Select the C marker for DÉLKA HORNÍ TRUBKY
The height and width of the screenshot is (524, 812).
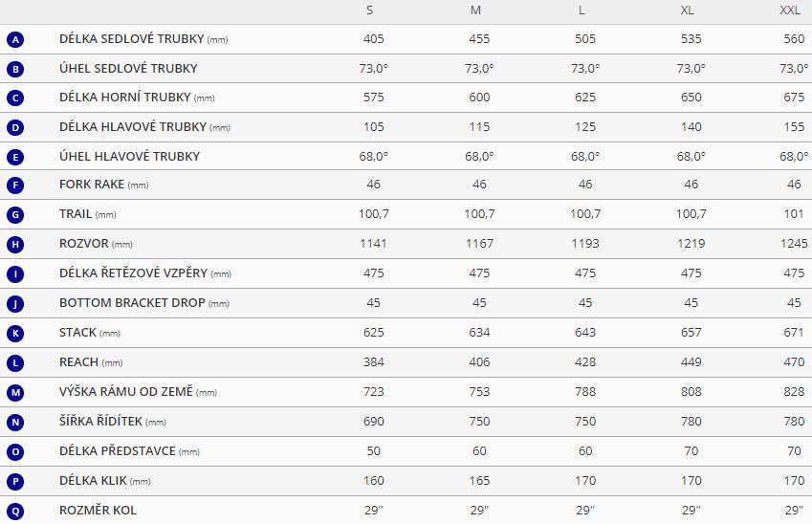click(15, 98)
